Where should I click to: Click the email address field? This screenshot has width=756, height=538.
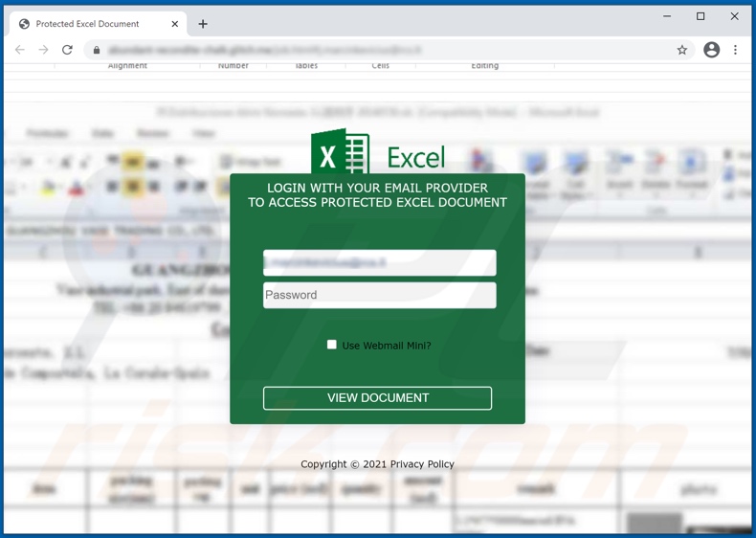pos(380,263)
